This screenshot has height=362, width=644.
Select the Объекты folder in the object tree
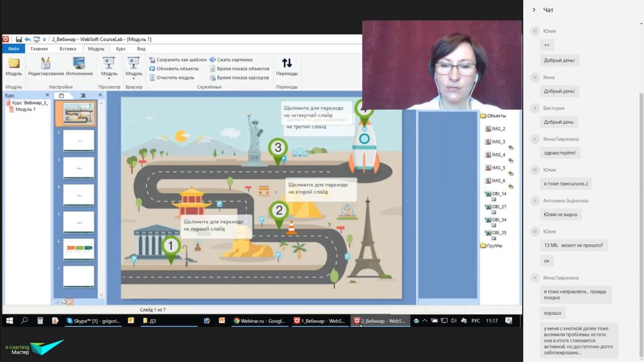pos(493,116)
